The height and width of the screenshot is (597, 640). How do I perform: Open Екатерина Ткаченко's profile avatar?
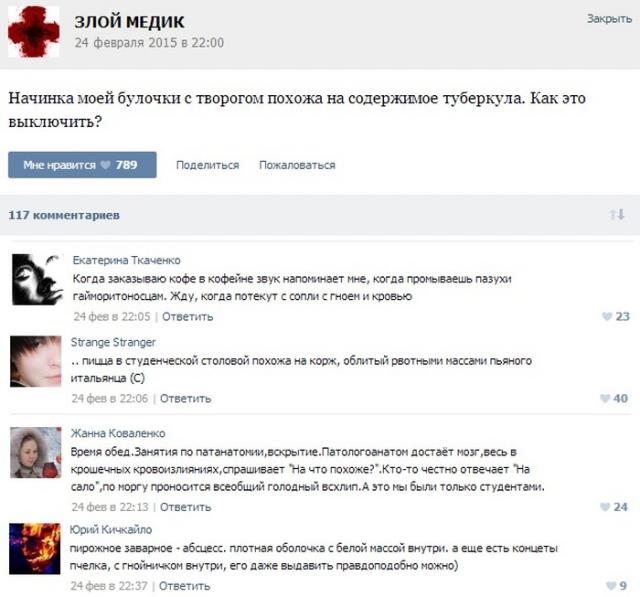click(x=37, y=280)
